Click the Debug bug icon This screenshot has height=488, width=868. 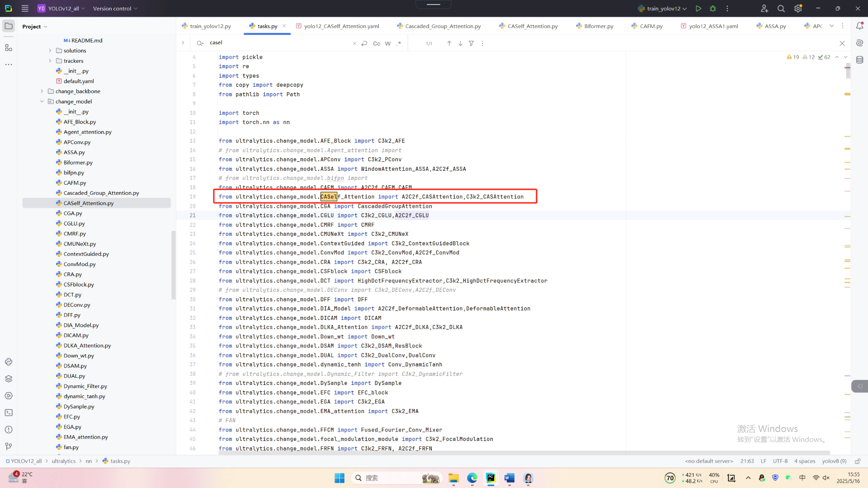[713, 9]
